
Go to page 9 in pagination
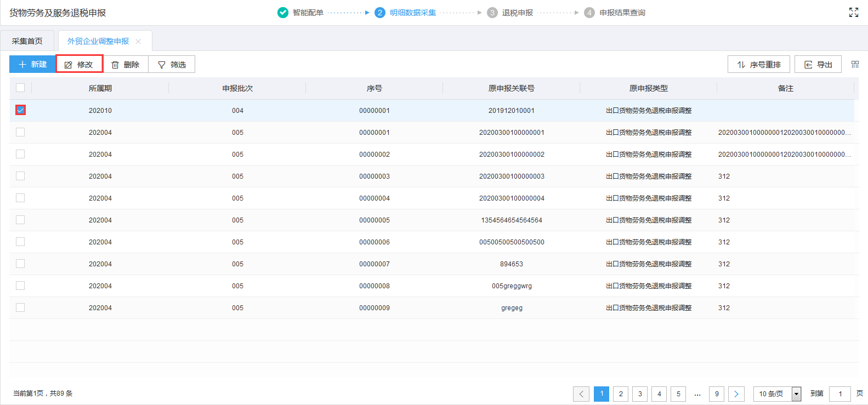coord(717,393)
